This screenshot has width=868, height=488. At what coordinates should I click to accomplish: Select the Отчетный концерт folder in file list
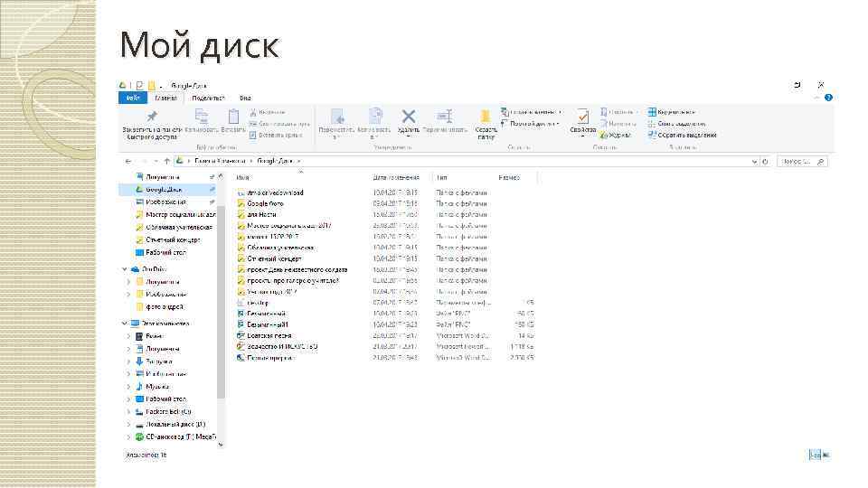click(x=269, y=259)
